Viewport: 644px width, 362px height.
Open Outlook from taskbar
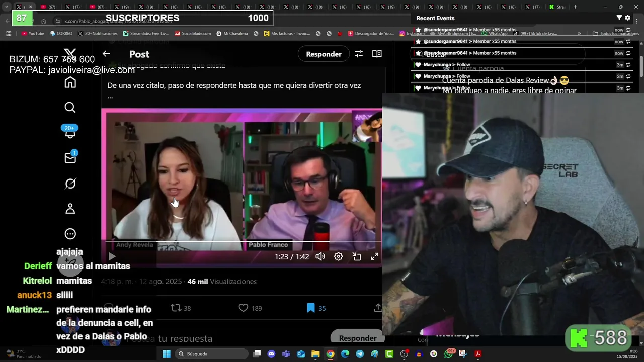coord(301,354)
